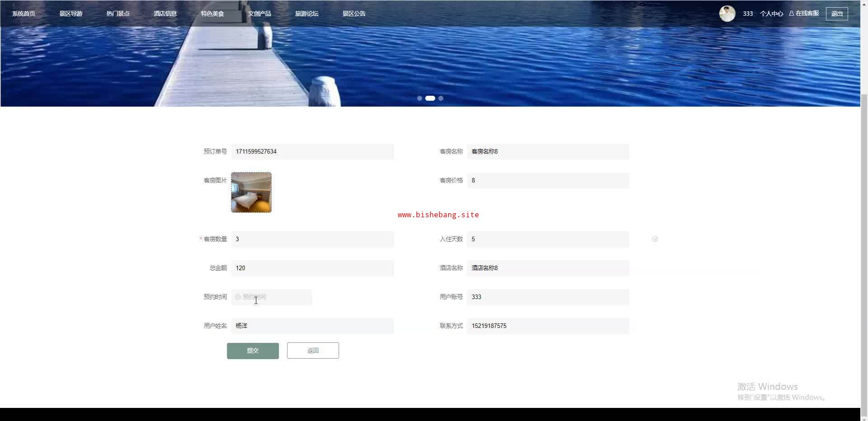
Task: Open the 系统首页 menu item
Action: 24,14
